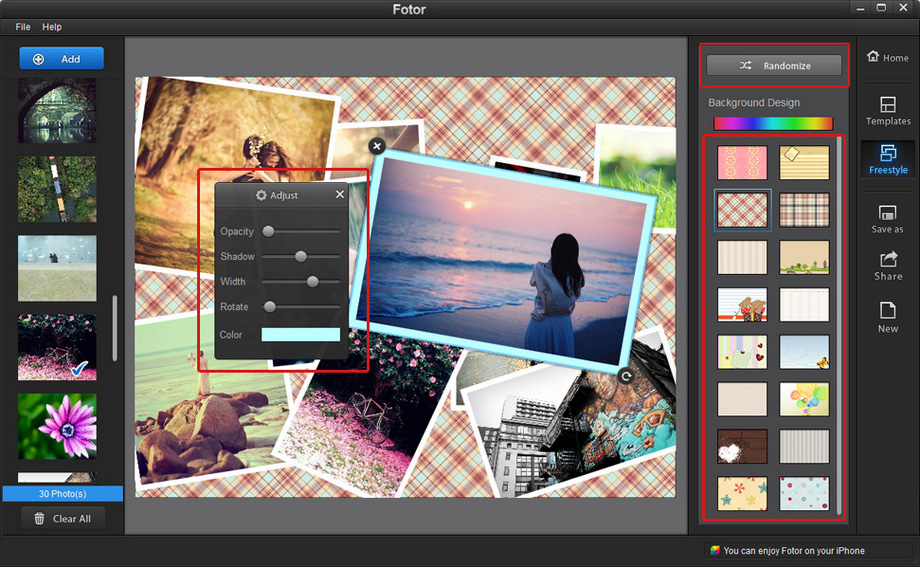The image size is (920, 567).
Task: Click the Randomize button
Action: click(774, 66)
